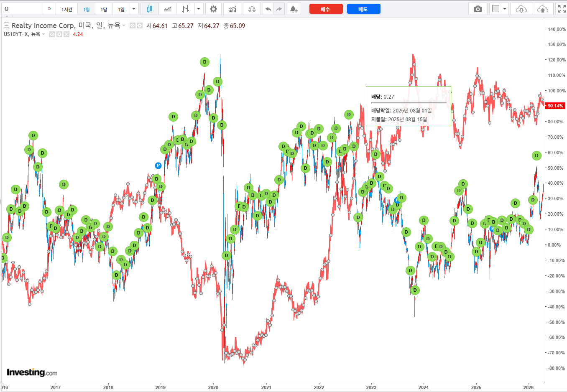Enter fullscreen mode with the expand icon
The width and height of the screenshot is (567, 392).
562,9
